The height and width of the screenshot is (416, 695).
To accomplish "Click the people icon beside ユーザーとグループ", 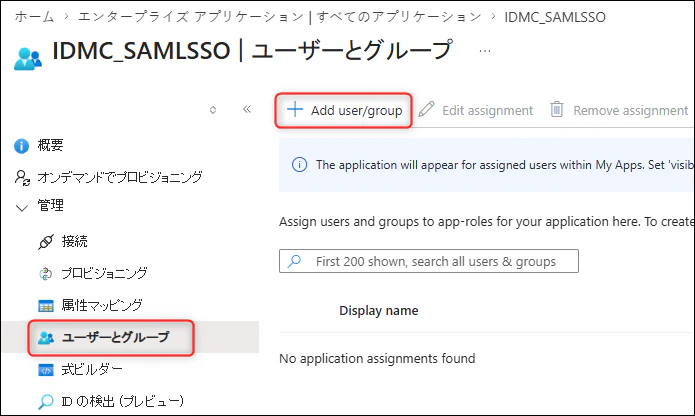I will point(46,338).
